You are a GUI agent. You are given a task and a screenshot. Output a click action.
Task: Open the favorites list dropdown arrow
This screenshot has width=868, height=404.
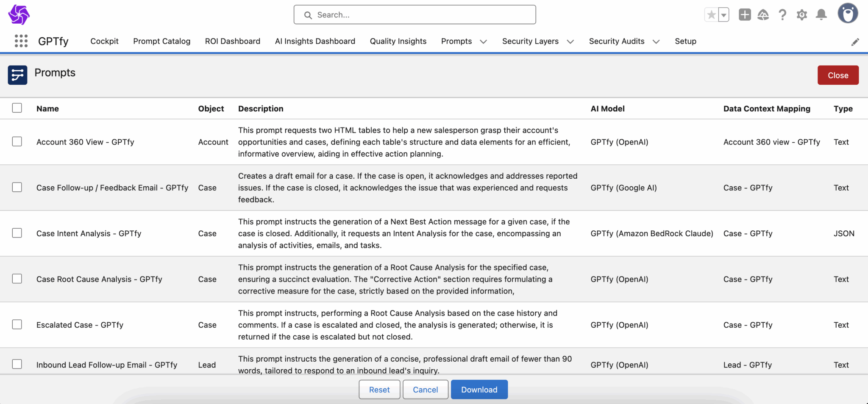pos(724,15)
